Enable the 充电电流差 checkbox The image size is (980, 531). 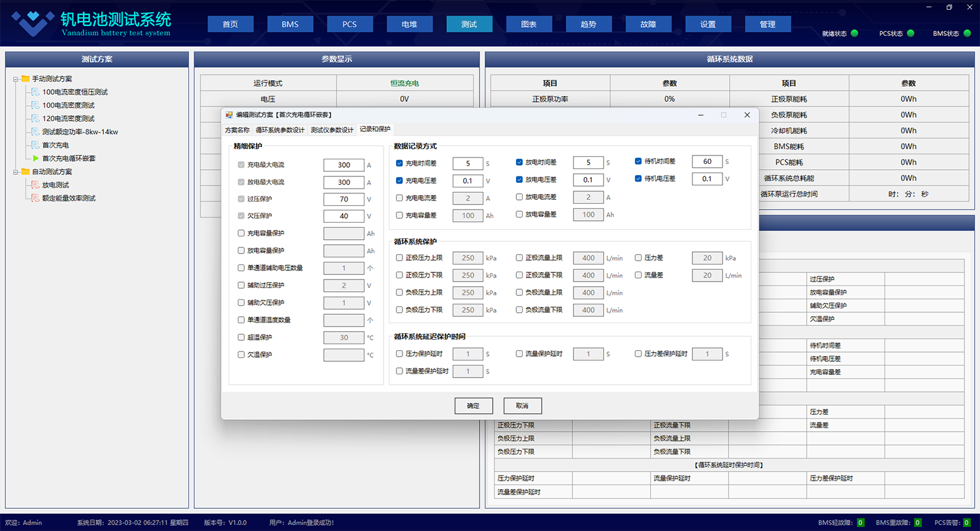coord(399,198)
